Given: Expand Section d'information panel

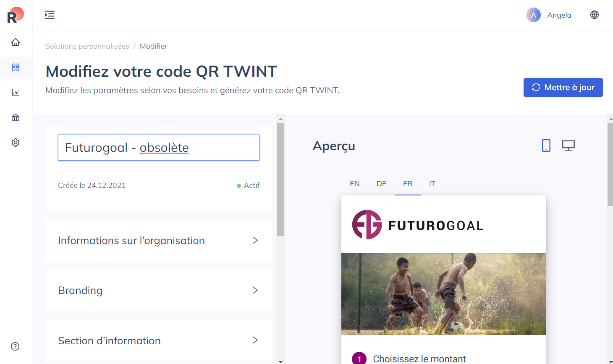Looking at the screenshot, I should pos(159,341).
